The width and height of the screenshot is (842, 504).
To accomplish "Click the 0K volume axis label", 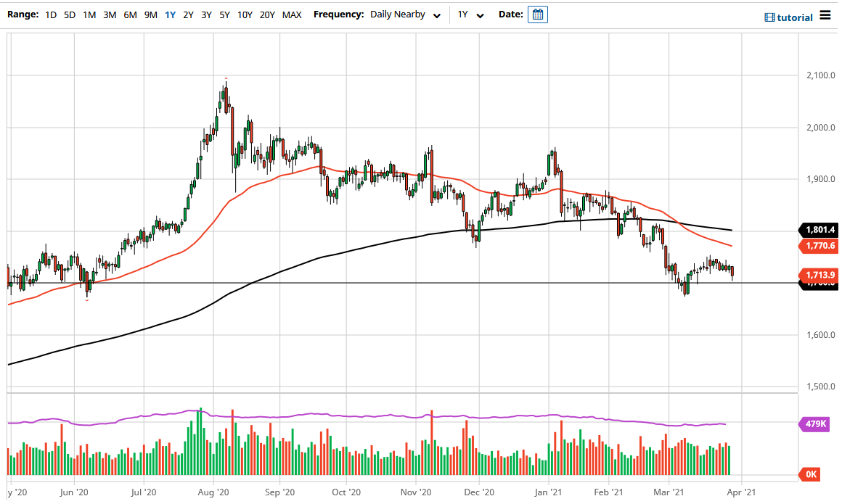I will 810,474.
